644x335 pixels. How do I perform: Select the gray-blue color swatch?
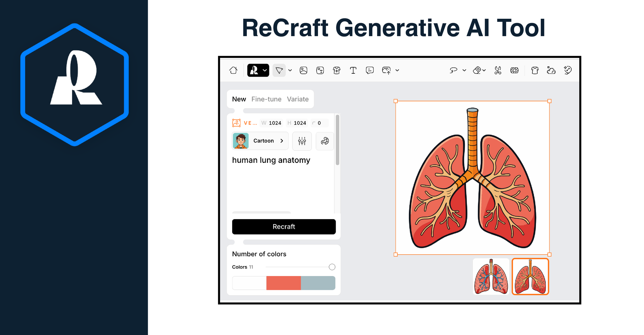tap(318, 283)
